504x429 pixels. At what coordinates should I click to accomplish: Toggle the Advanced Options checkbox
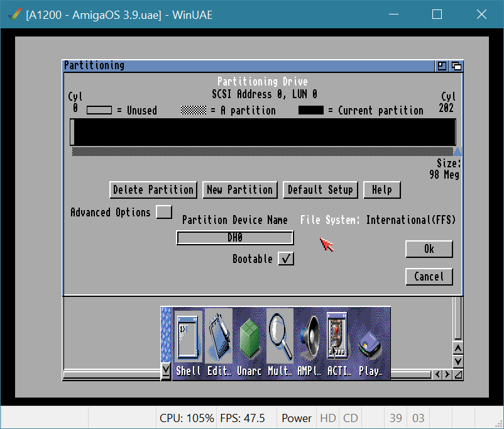(164, 213)
